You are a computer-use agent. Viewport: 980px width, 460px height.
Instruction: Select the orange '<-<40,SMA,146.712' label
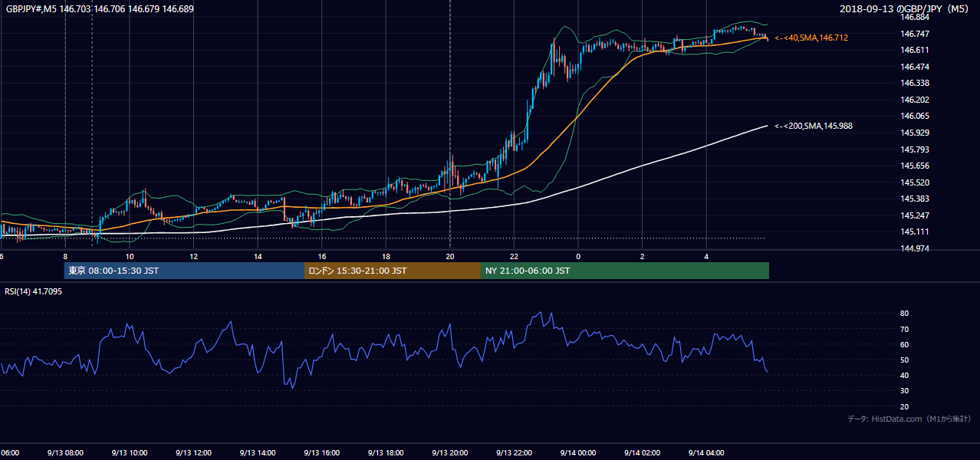[811, 38]
